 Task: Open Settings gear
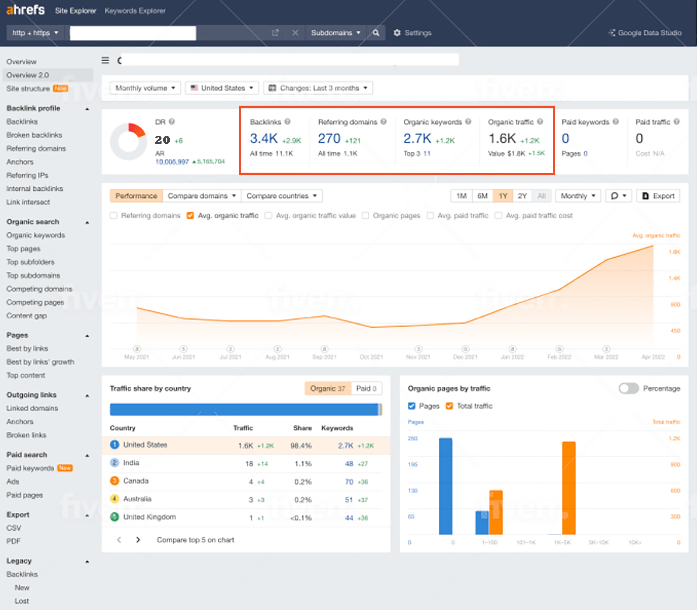point(412,33)
